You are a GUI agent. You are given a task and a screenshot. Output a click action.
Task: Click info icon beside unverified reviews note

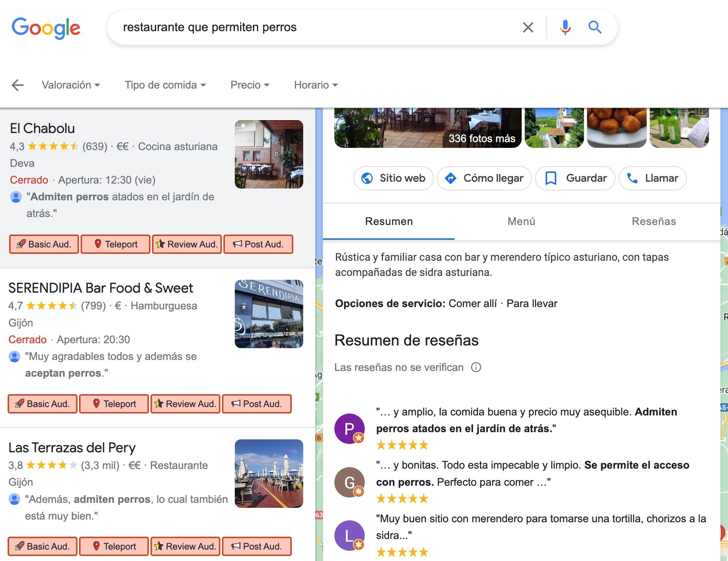point(476,367)
